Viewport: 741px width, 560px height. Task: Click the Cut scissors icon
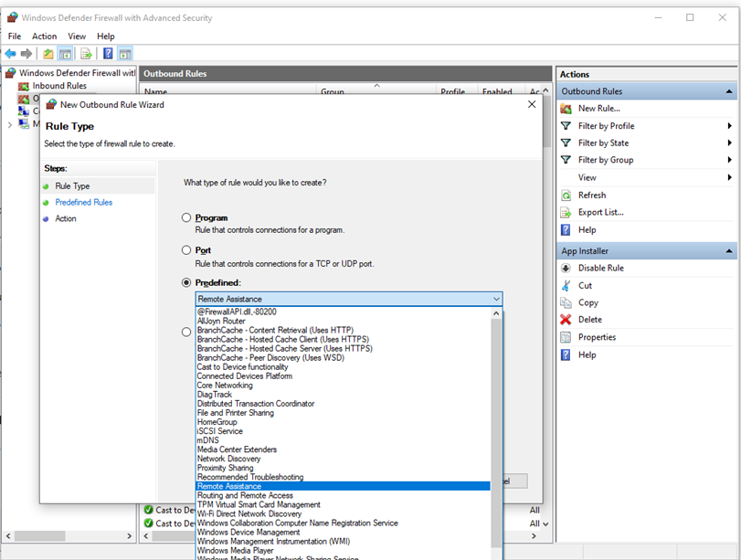pos(566,286)
